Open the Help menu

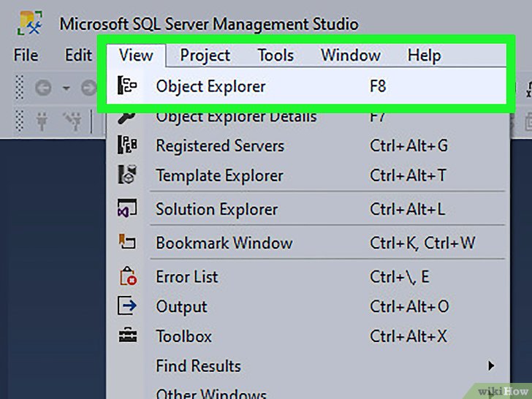coord(424,56)
